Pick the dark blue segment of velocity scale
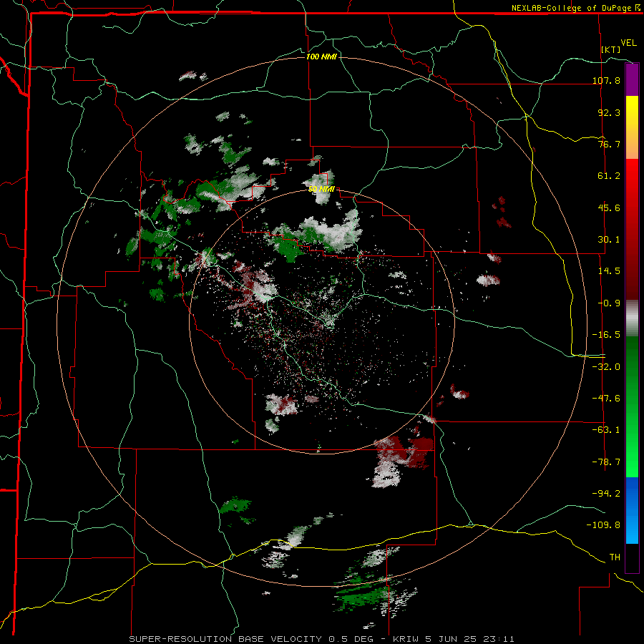Viewport: 644px width, 644px height. (632, 493)
